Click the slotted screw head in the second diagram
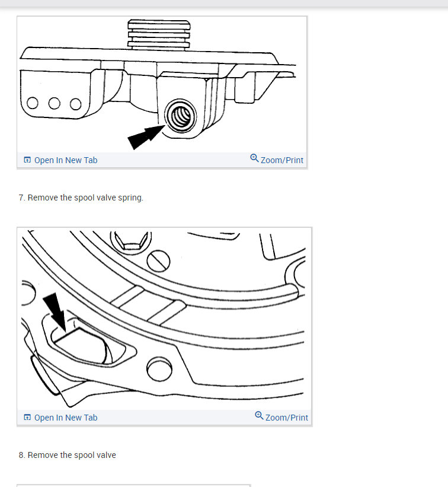448x487 pixels. (158, 261)
